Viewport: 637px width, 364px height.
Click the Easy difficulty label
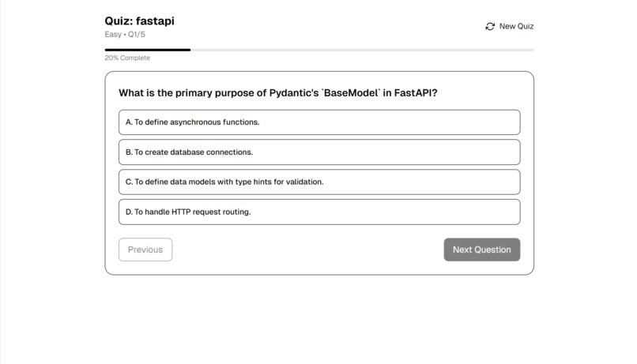pos(113,35)
